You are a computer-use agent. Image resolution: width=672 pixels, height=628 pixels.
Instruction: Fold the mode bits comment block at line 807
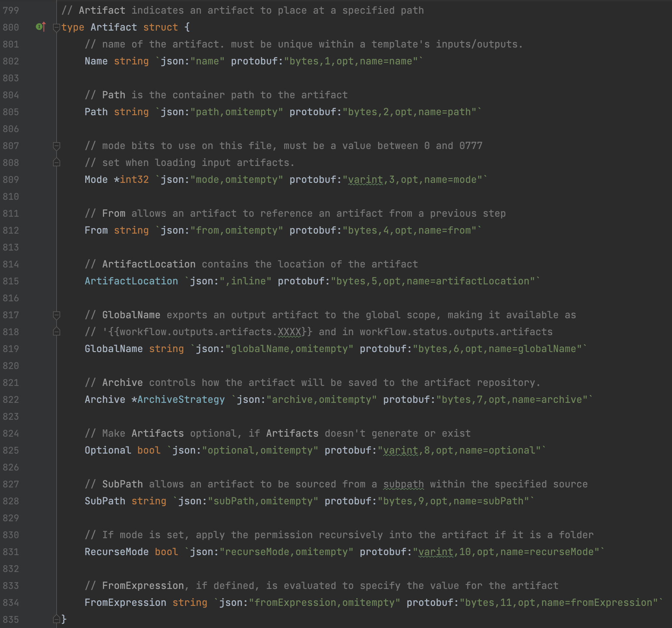pyautogui.click(x=57, y=146)
